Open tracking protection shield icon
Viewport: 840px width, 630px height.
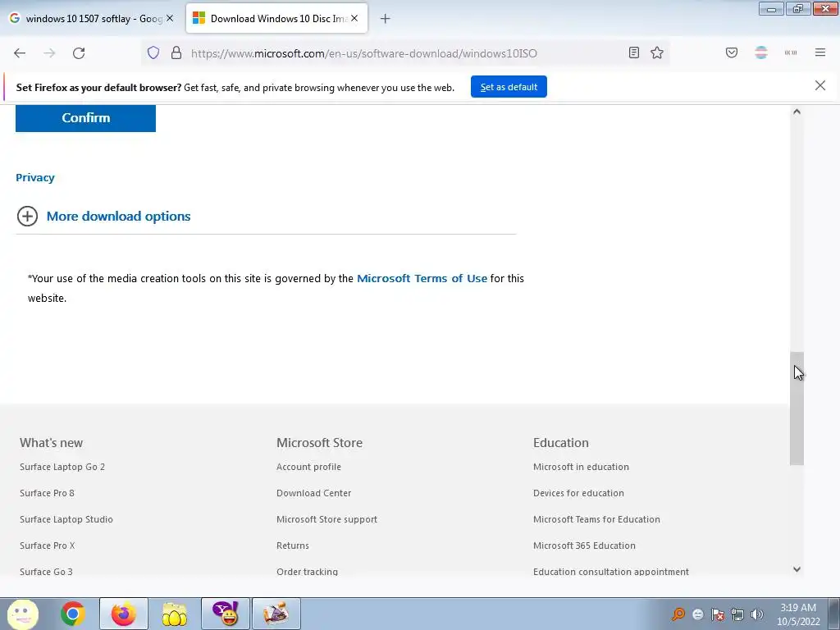tap(153, 52)
